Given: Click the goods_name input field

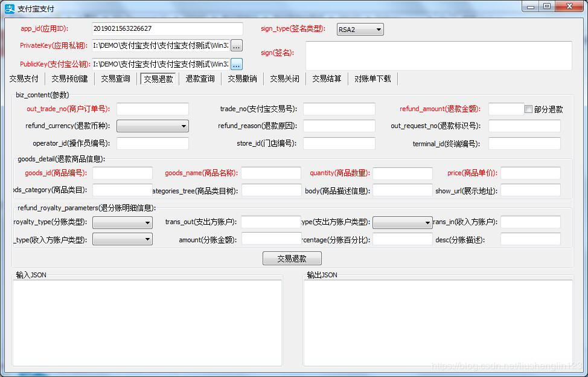Looking at the screenshot, I should click(x=271, y=173).
